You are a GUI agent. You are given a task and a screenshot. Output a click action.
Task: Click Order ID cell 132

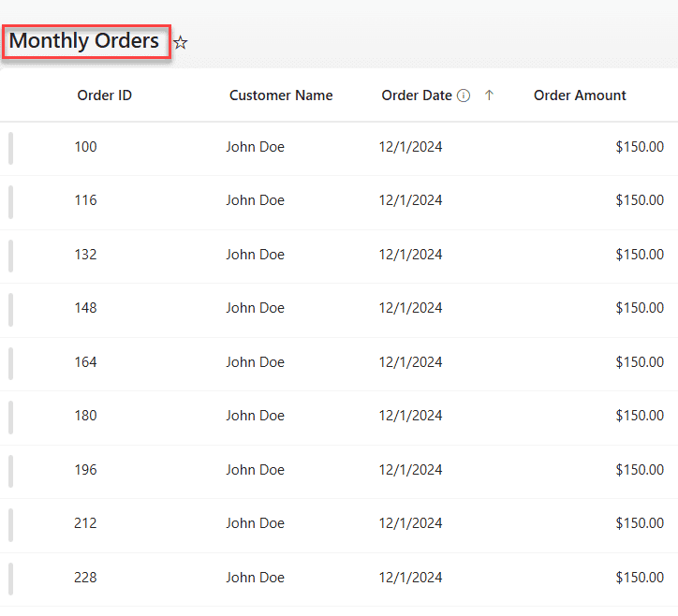(x=85, y=255)
